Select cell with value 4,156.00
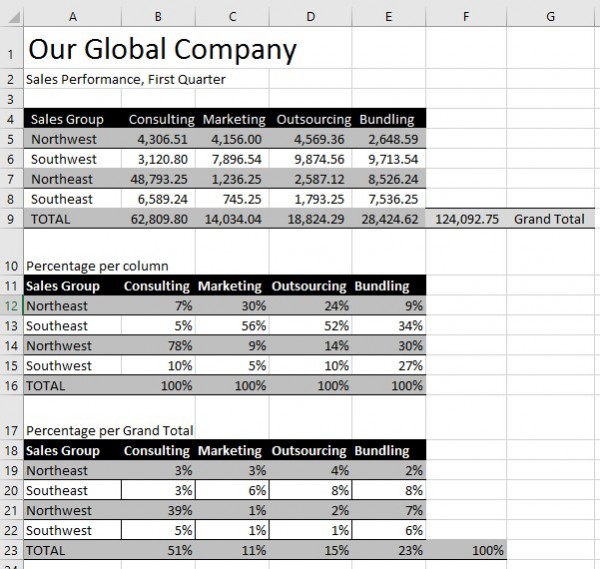This screenshot has height=569, width=600. [232, 139]
